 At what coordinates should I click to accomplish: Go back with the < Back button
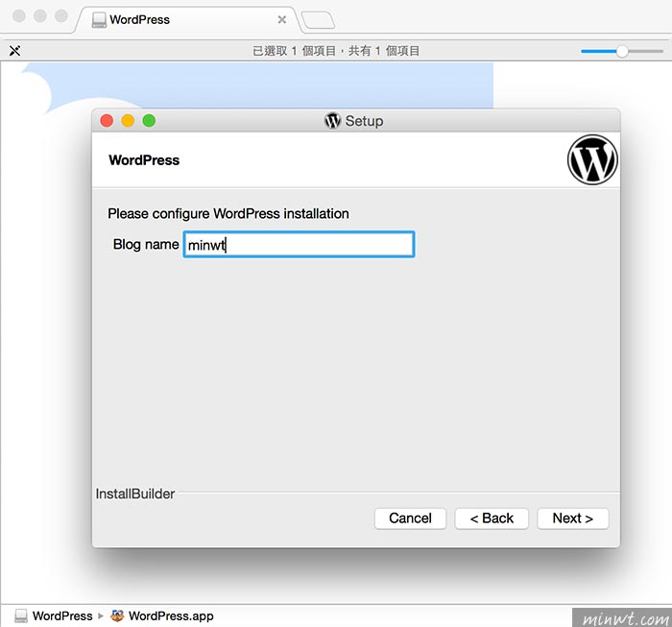click(x=492, y=518)
